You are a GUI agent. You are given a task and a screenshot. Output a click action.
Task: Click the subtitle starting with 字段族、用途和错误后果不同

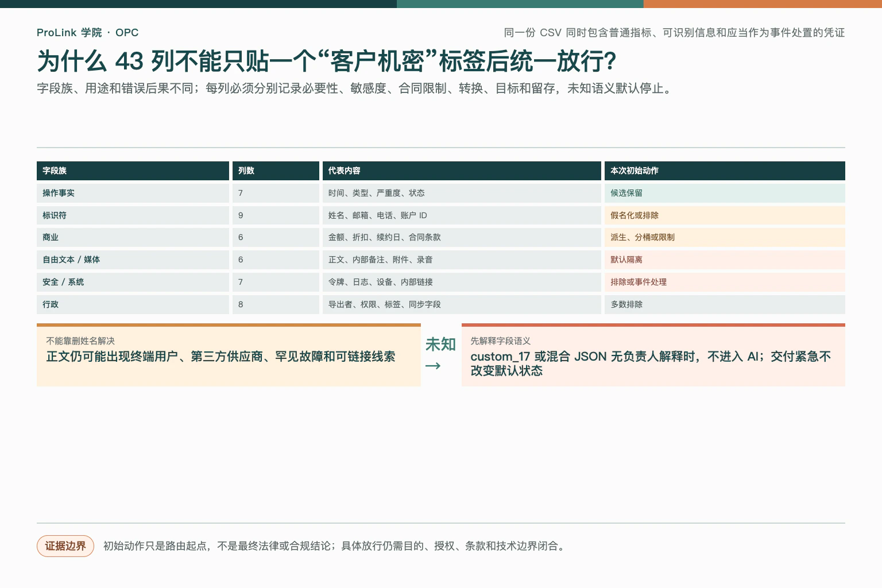point(354,88)
